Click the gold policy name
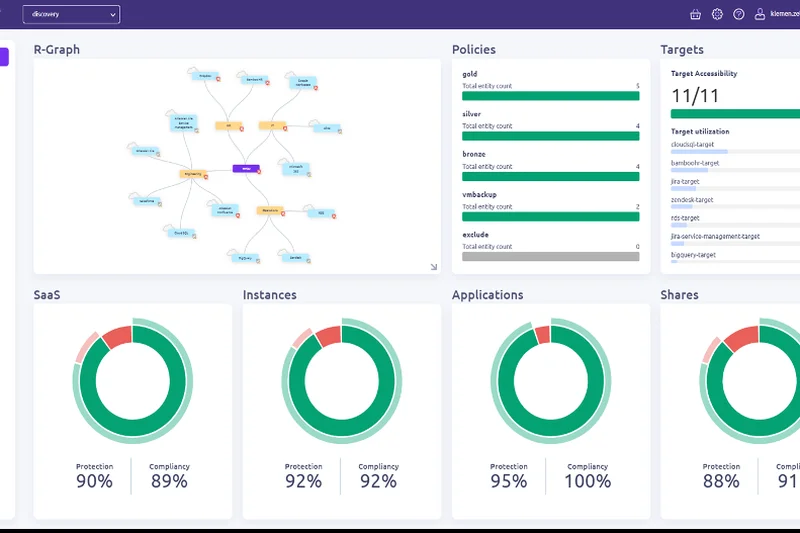Screen dimensions: 800x533 [471, 74]
